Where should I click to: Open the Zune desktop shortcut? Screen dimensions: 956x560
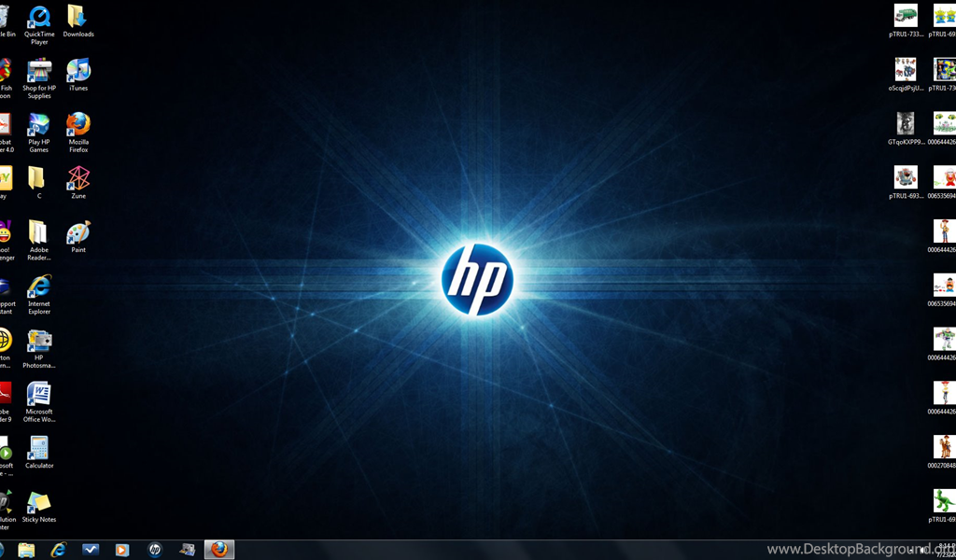pos(78,183)
